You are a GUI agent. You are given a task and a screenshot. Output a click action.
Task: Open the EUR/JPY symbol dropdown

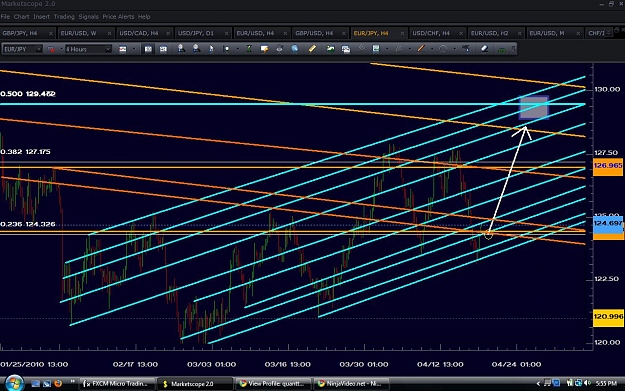22,49
